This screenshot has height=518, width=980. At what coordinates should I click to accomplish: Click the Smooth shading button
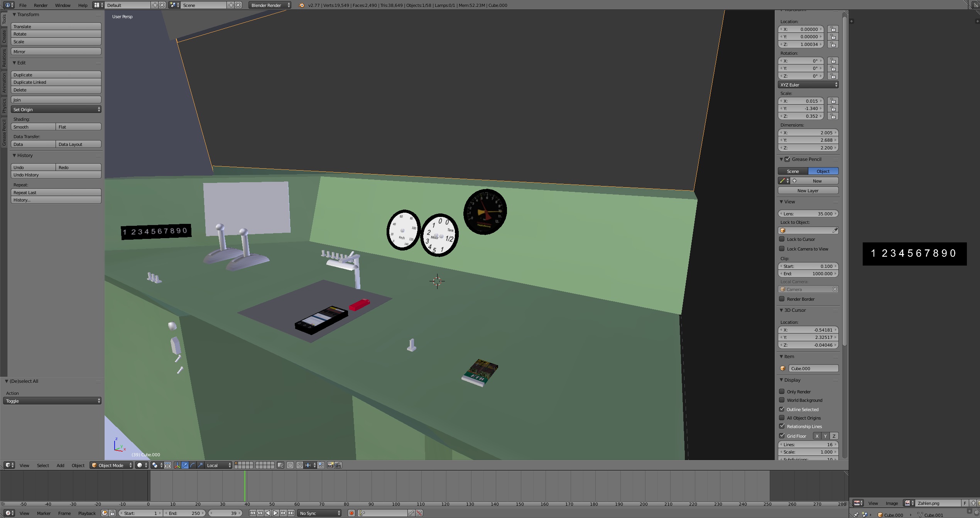click(x=33, y=127)
